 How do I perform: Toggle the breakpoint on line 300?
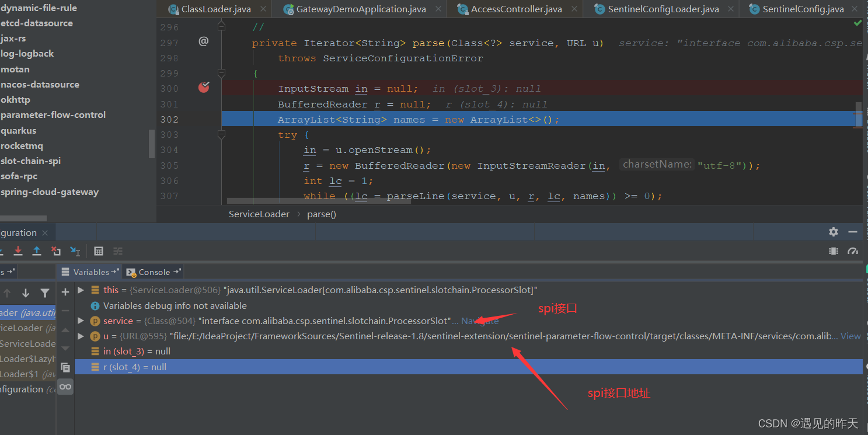coord(204,88)
